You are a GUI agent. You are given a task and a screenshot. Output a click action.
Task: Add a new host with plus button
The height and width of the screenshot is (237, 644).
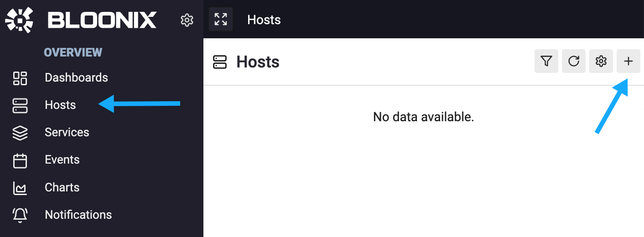(628, 61)
